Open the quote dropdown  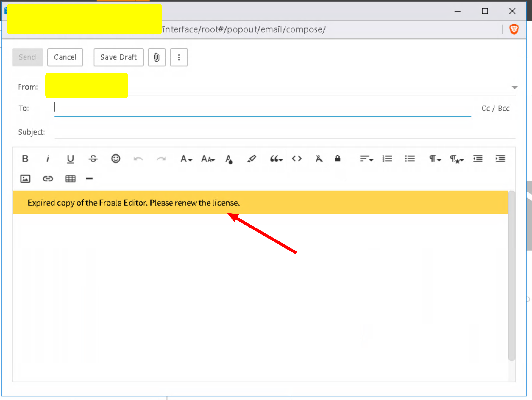pyautogui.click(x=276, y=159)
